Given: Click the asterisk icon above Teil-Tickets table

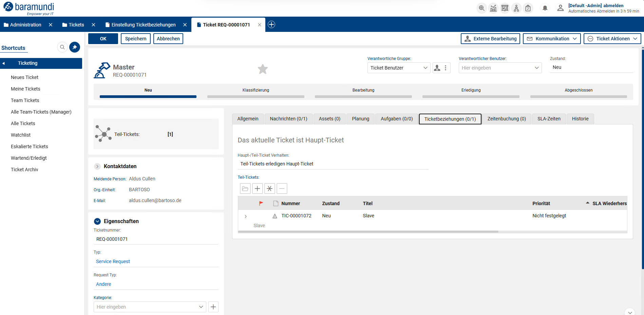Looking at the screenshot, I should click(x=270, y=189).
